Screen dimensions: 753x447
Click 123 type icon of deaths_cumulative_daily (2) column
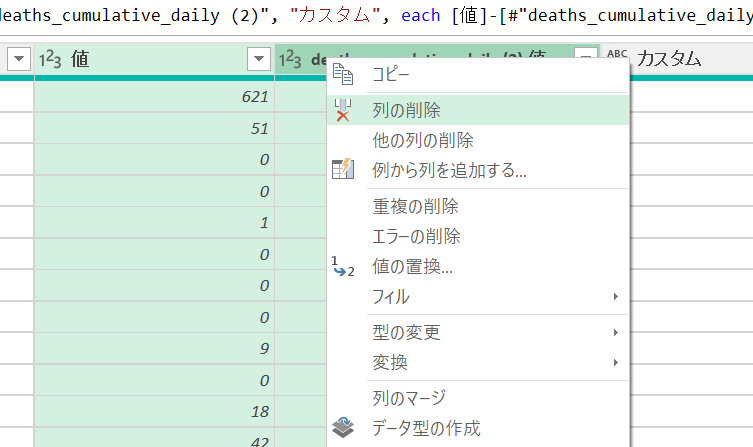tap(291, 61)
